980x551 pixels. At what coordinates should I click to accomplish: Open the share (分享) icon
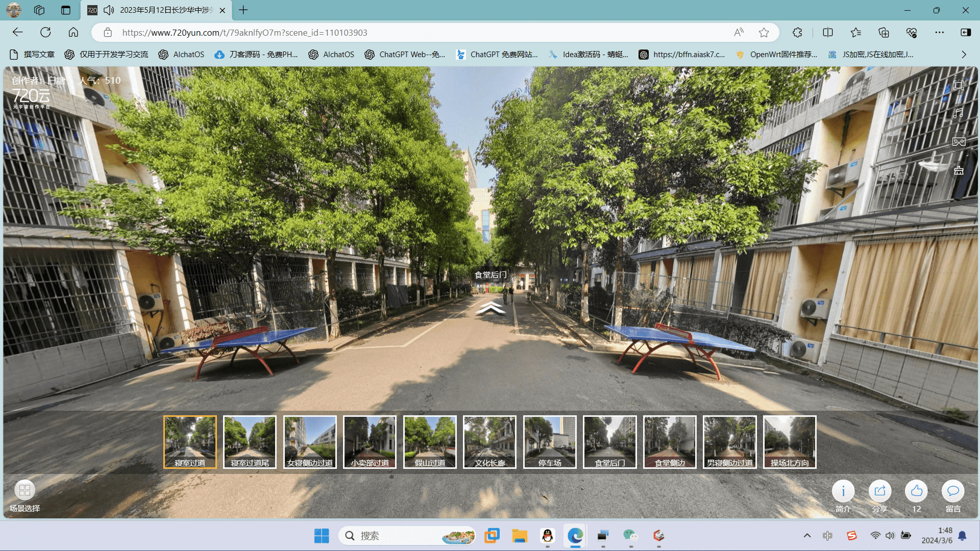pos(879,491)
